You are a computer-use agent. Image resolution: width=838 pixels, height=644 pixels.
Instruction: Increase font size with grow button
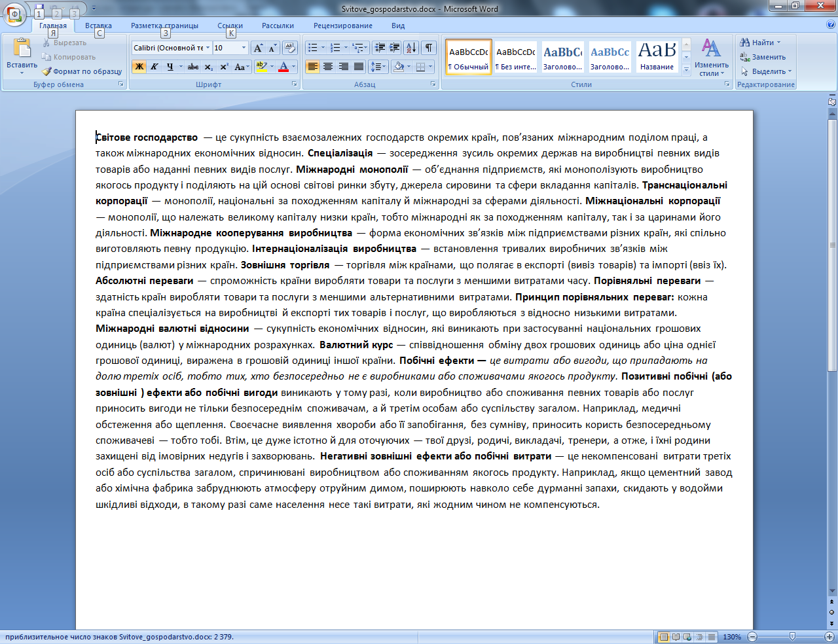[x=258, y=48]
